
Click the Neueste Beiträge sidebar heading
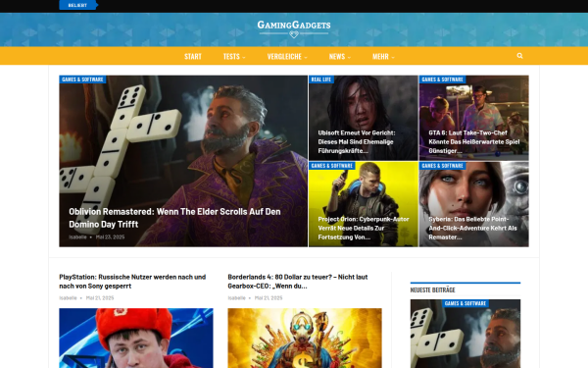pyautogui.click(x=433, y=289)
